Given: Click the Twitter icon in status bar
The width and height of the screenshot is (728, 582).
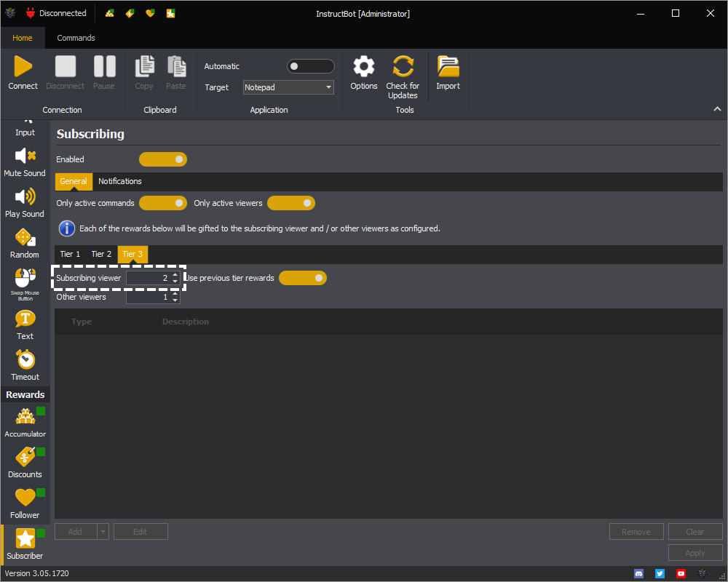Looking at the screenshot, I should (x=660, y=574).
